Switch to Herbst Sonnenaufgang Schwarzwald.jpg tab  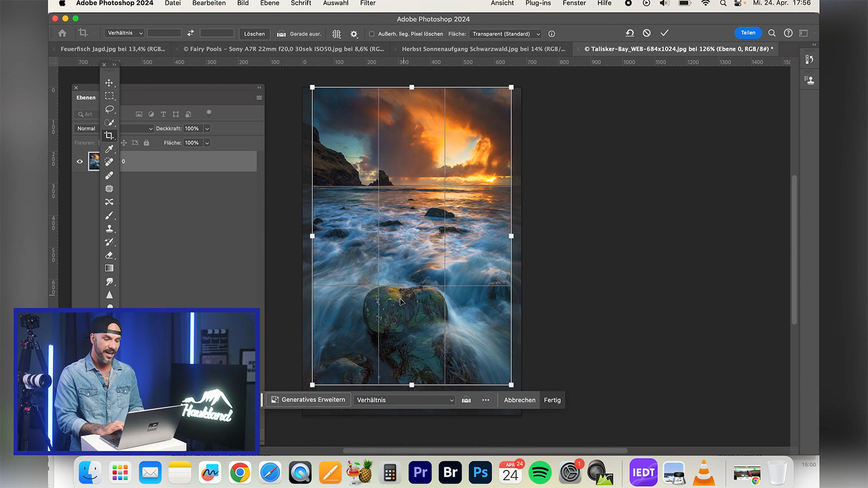click(483, 49)
